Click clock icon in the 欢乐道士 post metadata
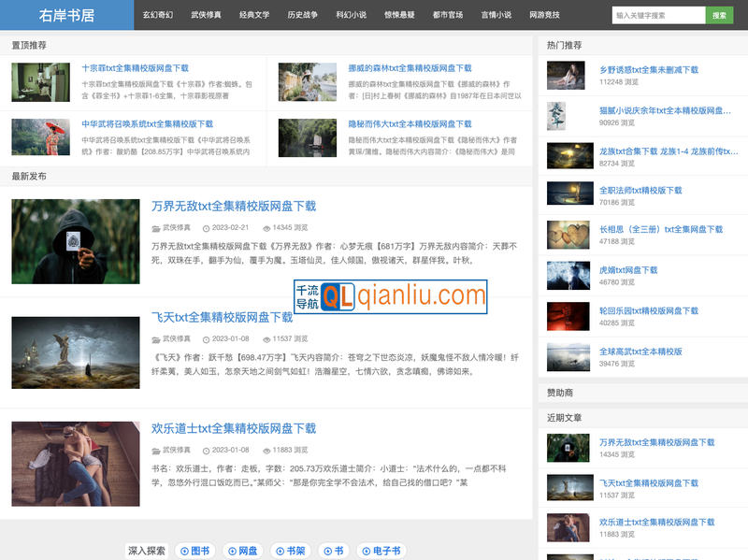 pos(206,450)
